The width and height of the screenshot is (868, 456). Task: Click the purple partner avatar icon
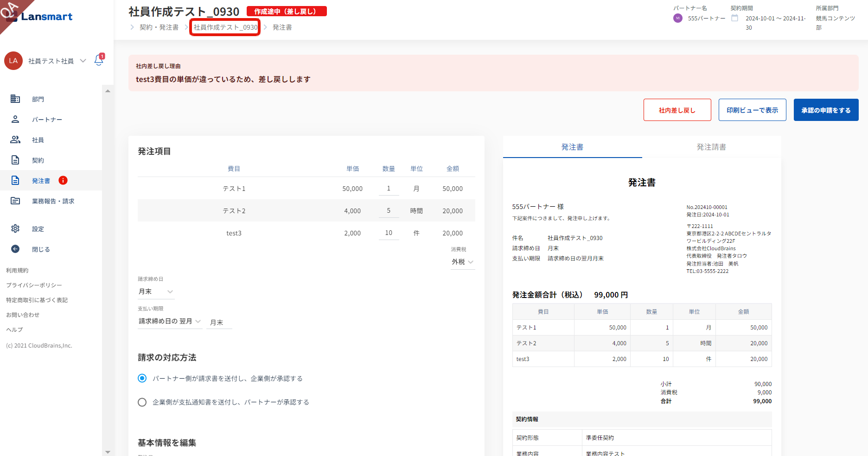pos(678,18)
